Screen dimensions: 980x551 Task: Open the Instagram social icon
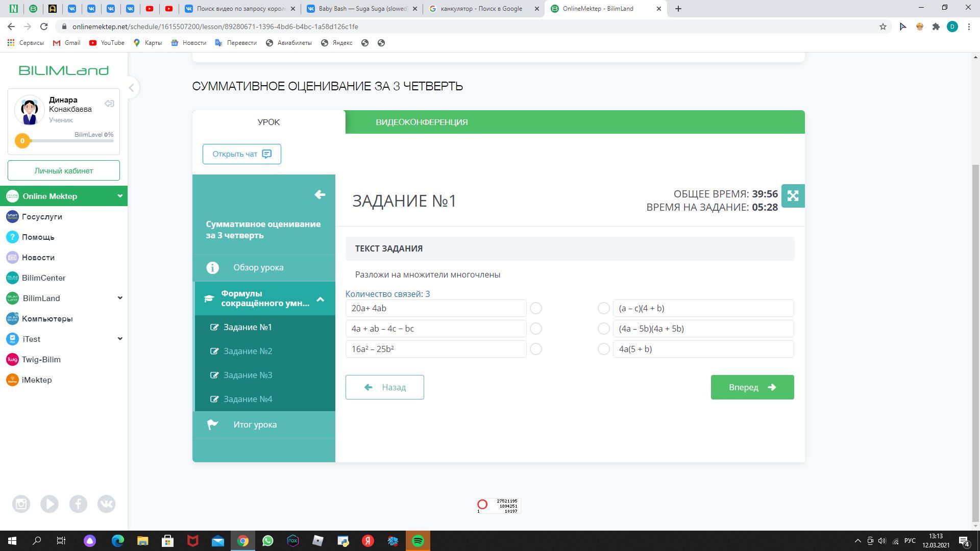(21, 504)
